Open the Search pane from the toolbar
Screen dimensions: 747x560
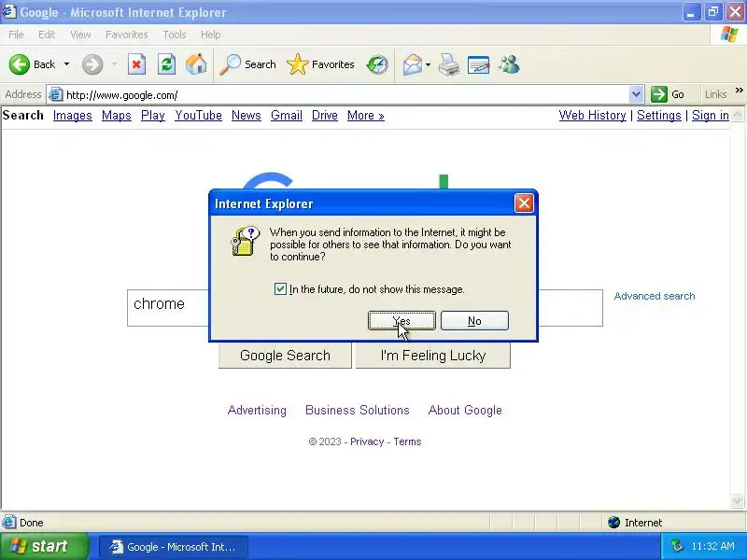click(247, 64)
